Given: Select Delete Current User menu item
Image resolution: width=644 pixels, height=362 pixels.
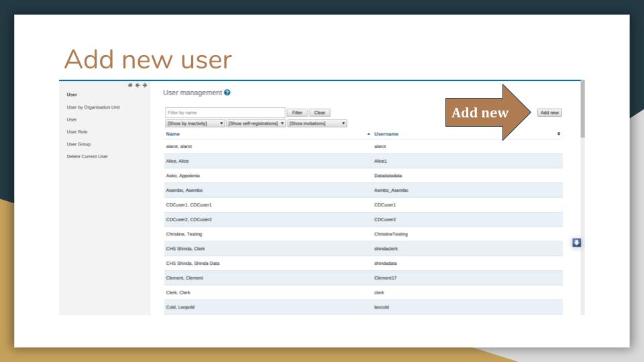Looking at the screenshot, I should coord(87,156).
